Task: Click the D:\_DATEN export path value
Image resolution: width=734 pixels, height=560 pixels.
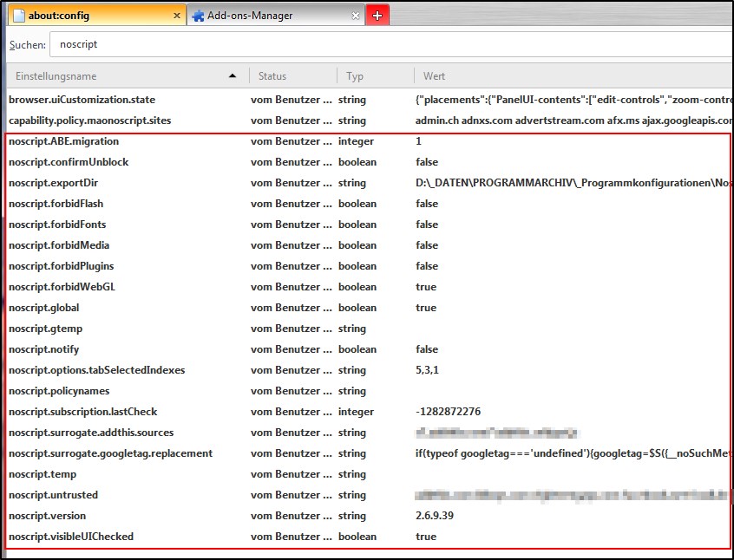Action: pos(573,183)
